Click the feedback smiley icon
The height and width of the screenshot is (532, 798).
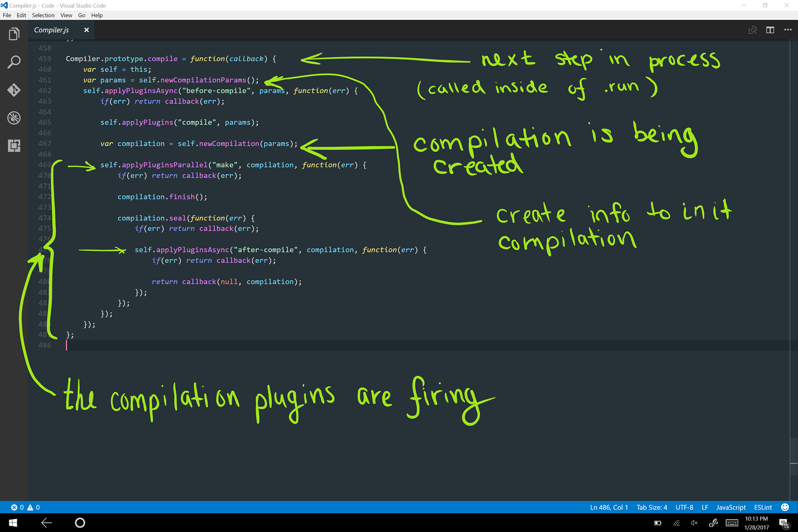pyautogui.click(x=785, y=507)
